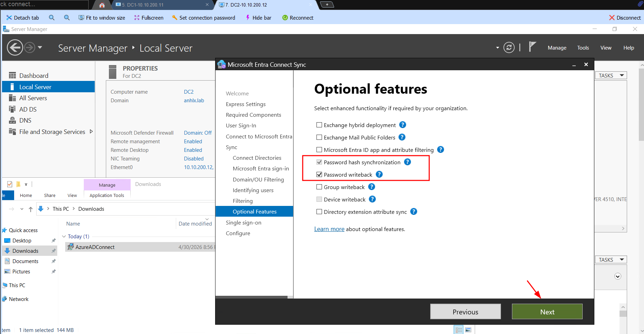Enable Exchange Mail Public Folders checkbox

coord(319,137)
